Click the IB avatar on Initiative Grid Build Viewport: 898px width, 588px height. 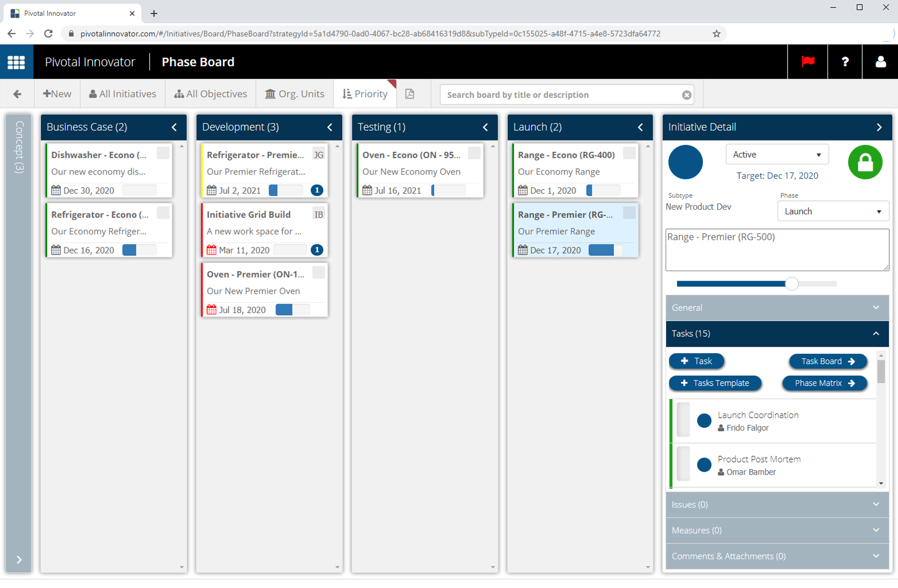(x=319, y=214)
